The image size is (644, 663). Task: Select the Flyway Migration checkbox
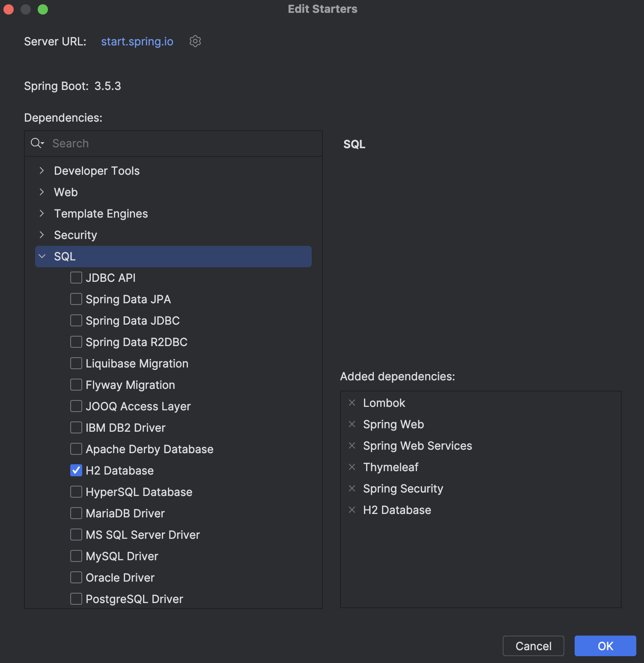click(76, 385)
